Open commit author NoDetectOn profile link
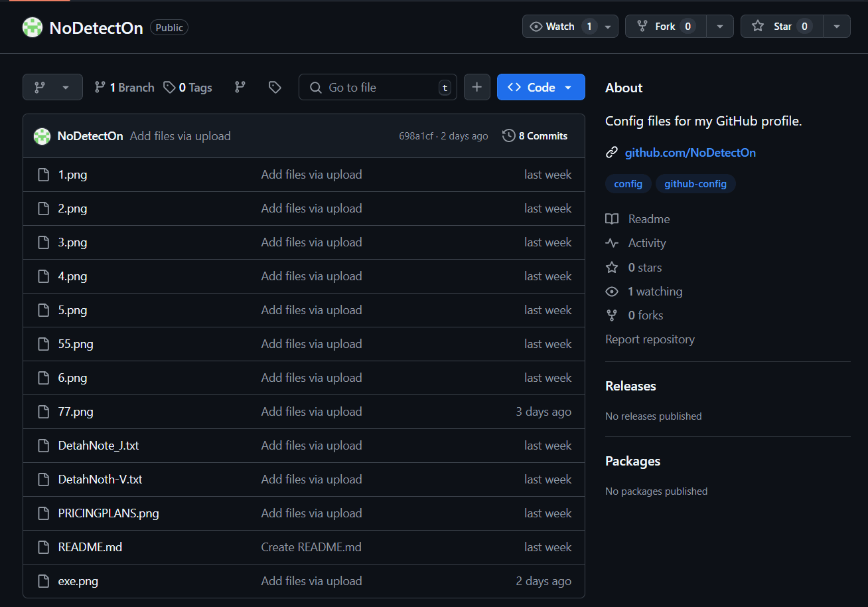This screenshot has height=607, width=868. tap(90, 136)
